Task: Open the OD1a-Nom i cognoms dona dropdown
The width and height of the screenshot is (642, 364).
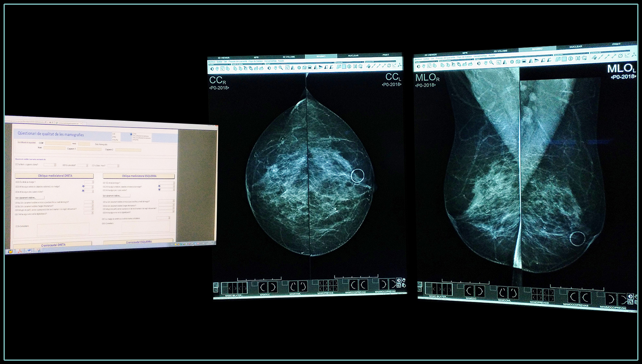Action: (50, 165)
